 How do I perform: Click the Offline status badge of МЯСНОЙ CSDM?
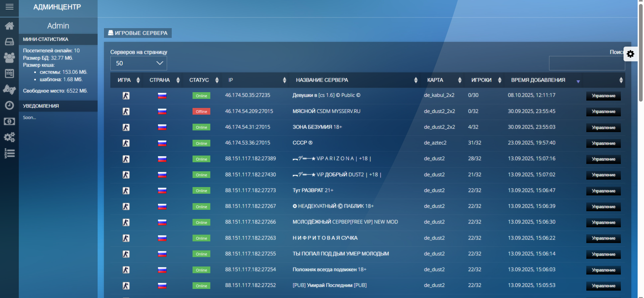tap(201, 112)
